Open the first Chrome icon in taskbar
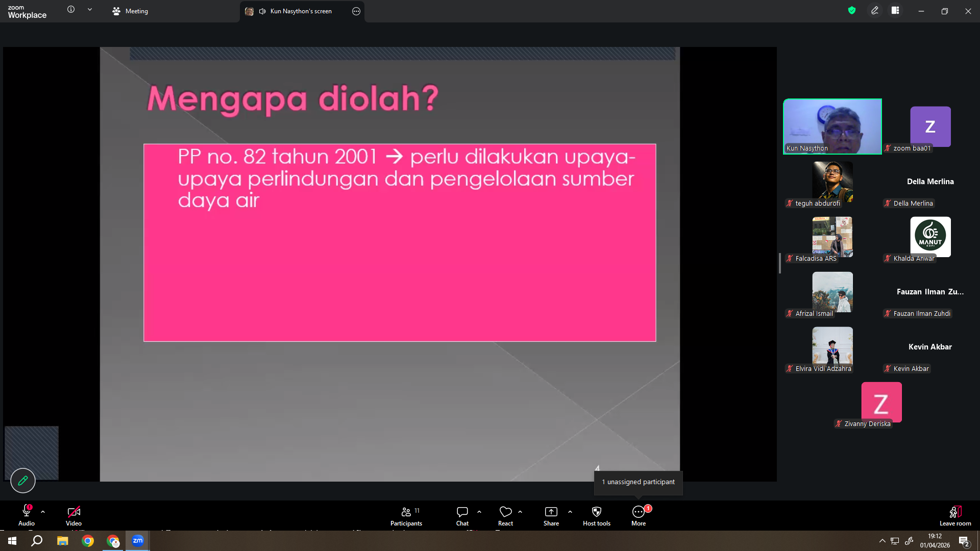 tap(88, 541)
